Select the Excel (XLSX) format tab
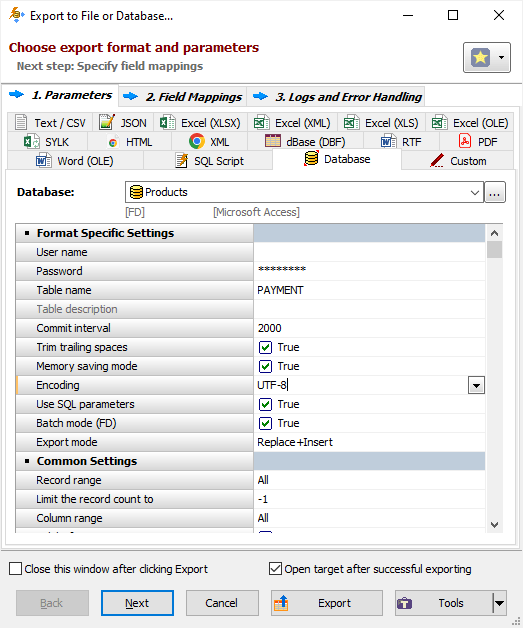This screenshot has width=523, height=628. [x=200, y=123]
